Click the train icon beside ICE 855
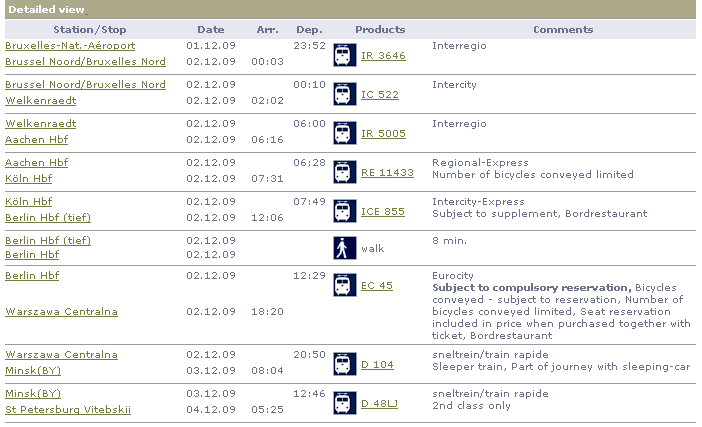Screen dimensions: 702x427 pyautogui.click(x=344, y=211)
